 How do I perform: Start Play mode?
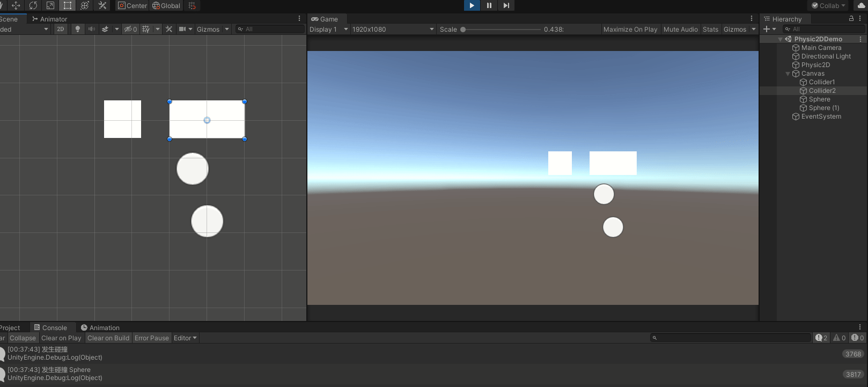(x=472, y=5)
